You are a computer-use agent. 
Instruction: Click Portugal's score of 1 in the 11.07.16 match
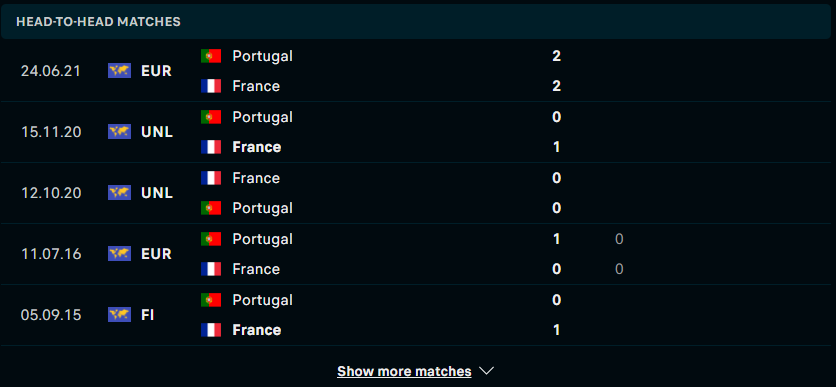click(x=556, y=239)
